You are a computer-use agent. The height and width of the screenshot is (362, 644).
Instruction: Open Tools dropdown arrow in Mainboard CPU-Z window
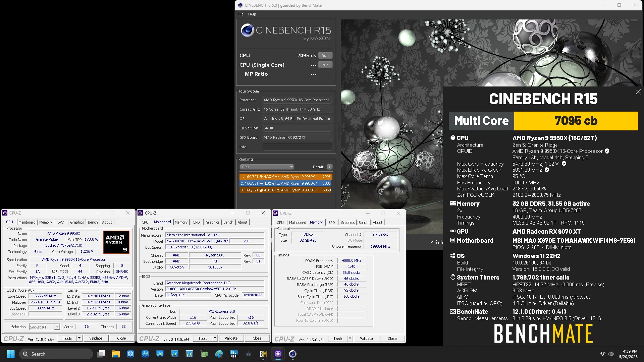click(215, 338)
